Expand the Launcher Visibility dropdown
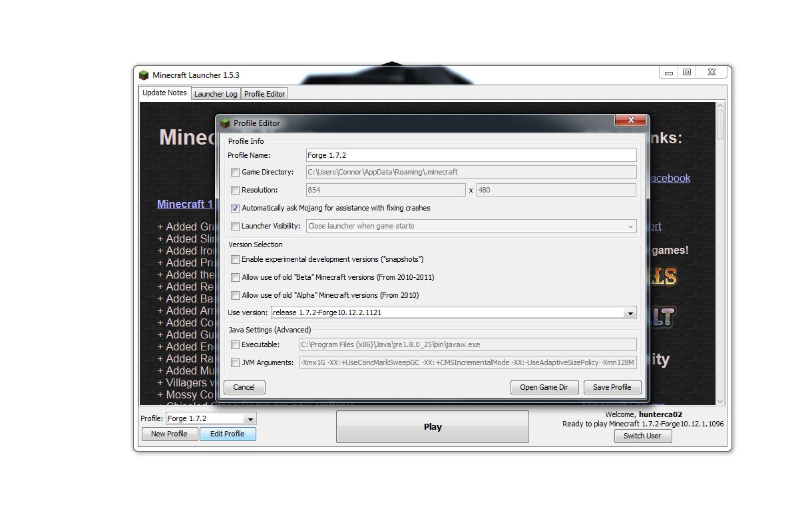 pyautogui.click(x=630, y=226)
